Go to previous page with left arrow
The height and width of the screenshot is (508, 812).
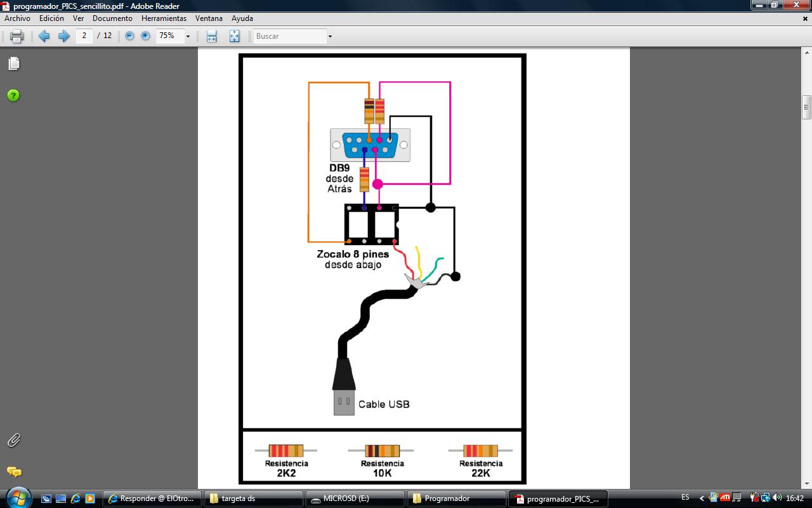point(44,36)
